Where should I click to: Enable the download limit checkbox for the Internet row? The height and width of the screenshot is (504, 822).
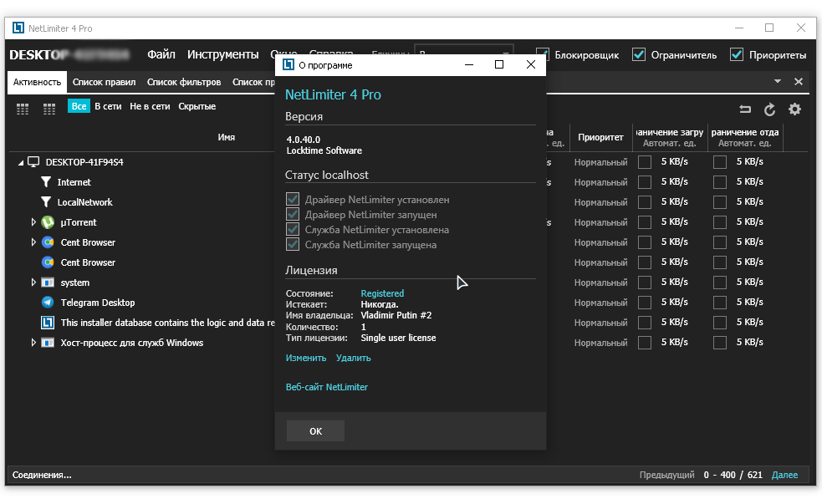pos(645,182)
